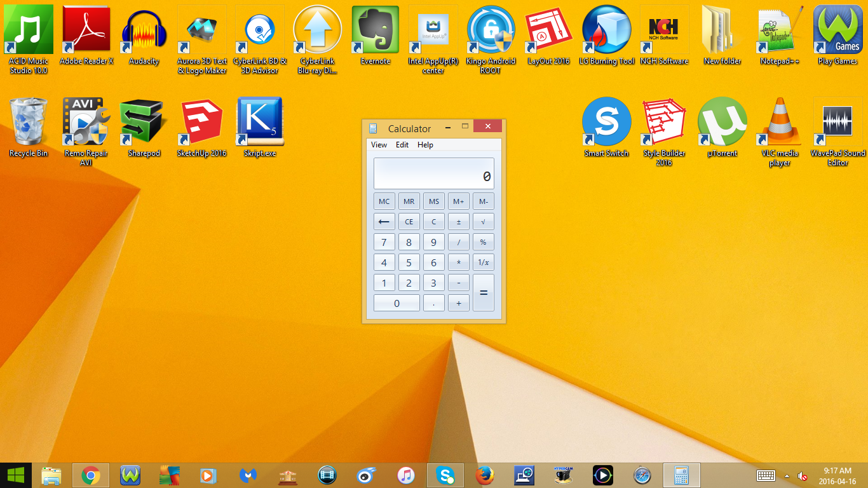Open the touch keyboard tray icon
This screenshot has width=868, height=488.
pos(766,475)
